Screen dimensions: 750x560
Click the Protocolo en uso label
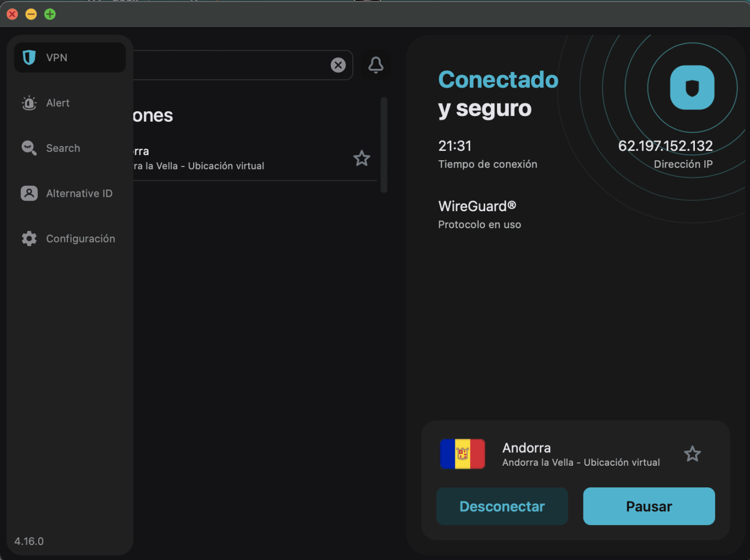point(480,225)
